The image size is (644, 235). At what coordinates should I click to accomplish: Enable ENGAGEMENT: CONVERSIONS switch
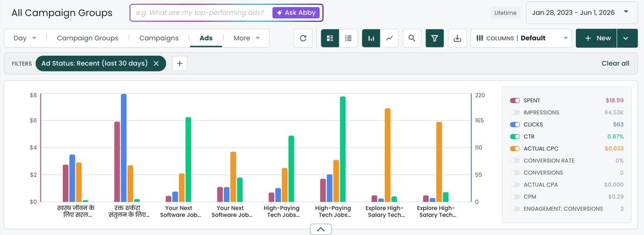(515, 209)
